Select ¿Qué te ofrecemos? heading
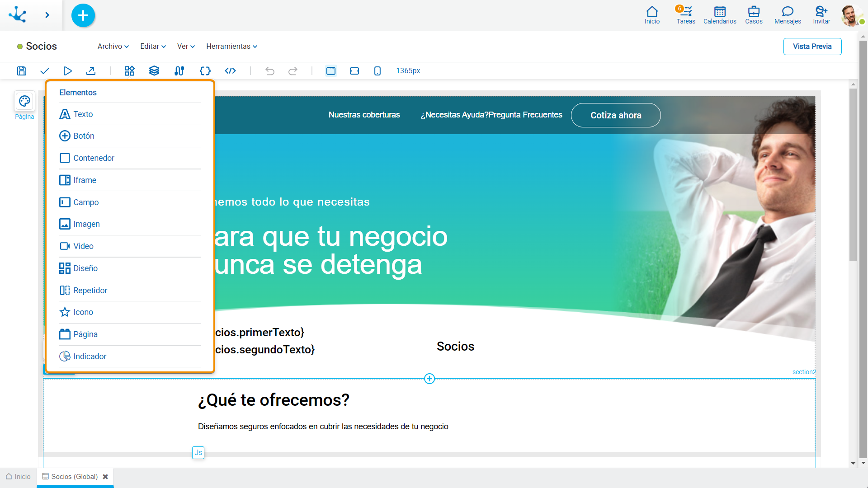Screen dimensions: 868x488 tap(274, 400)
